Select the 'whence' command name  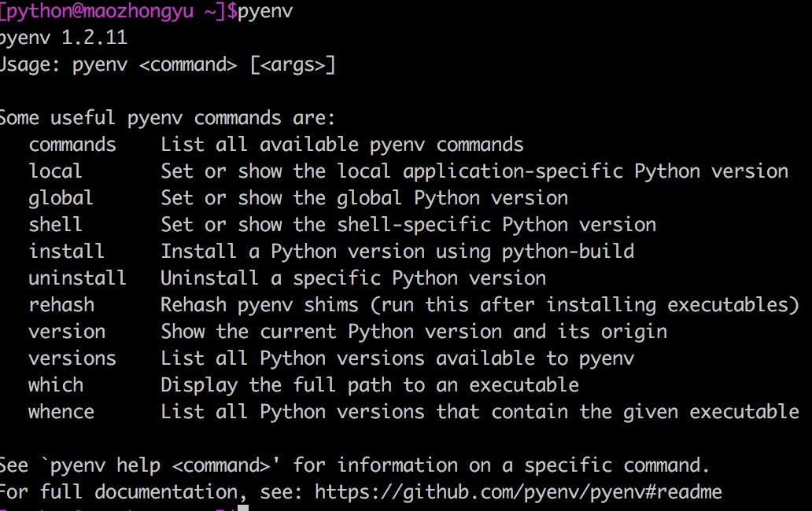point(61,412)
